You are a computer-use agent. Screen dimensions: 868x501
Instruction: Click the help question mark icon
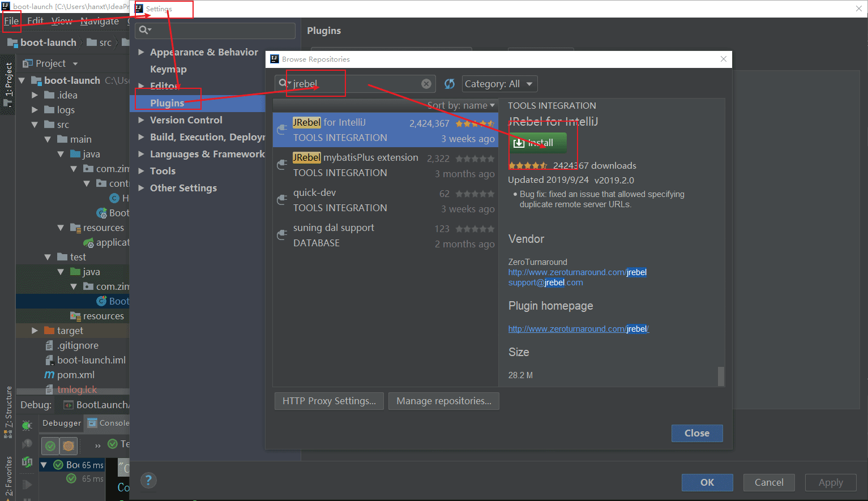tap(148, 481)
